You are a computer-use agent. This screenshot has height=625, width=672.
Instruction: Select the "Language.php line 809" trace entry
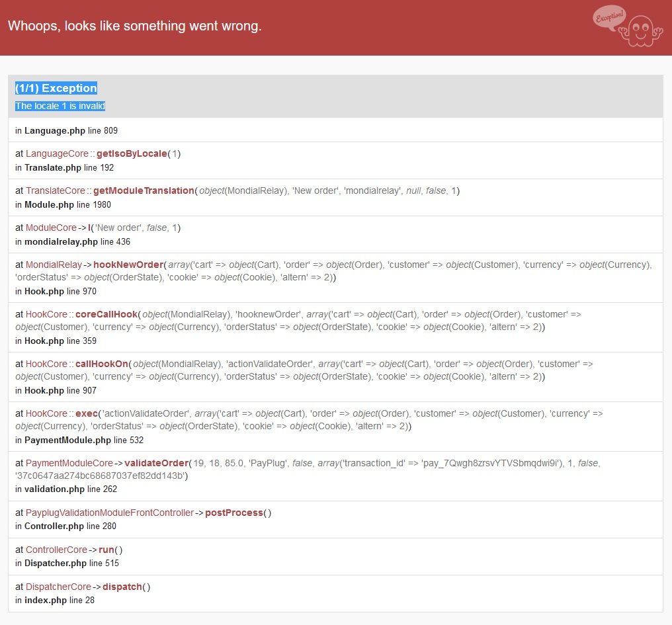pos(66,131)
